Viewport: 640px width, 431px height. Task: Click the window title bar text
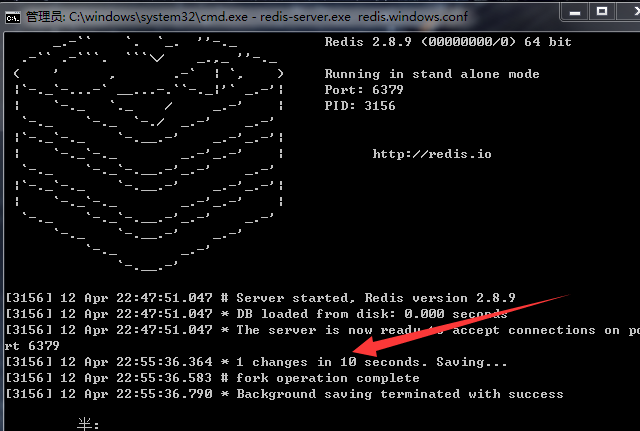tap(247, 17)
